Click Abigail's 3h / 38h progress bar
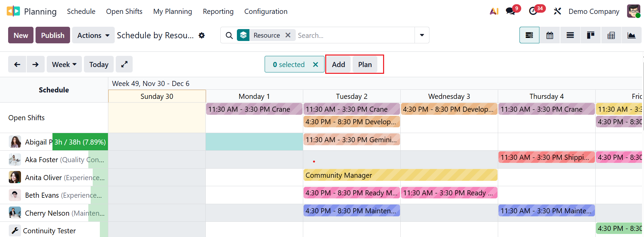 [80, 142]
